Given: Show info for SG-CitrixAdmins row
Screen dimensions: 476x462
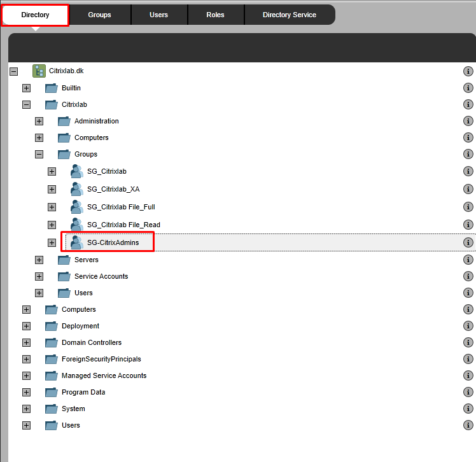Looking at the screenshot, I should (x=468, y=242).
